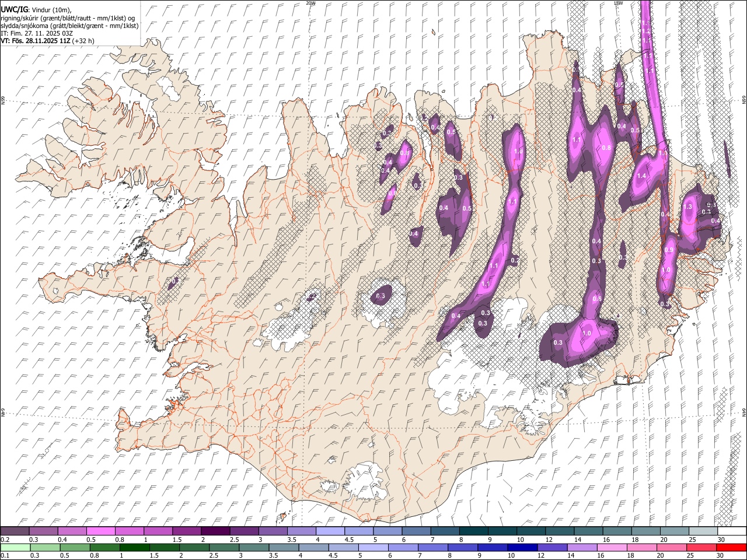Select the 'VT: Fös. 28.11.2025 11Z (+32 h)' line

(x=48, y=41)
